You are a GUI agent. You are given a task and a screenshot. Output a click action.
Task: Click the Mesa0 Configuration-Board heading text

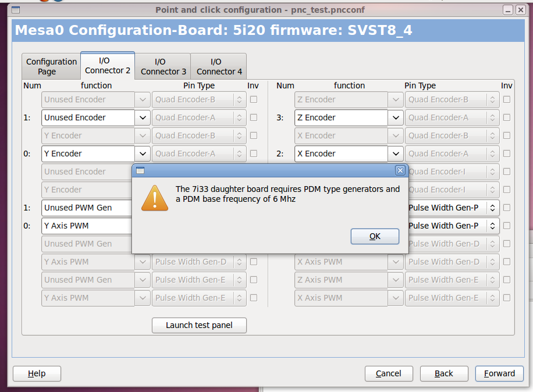tap(214, 30)
